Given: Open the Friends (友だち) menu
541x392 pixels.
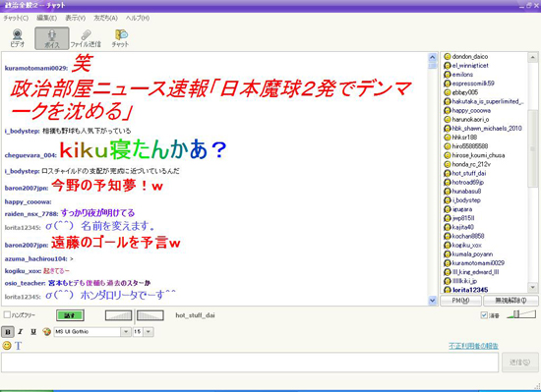Looking at the screenshot, I should coord(105,18).
